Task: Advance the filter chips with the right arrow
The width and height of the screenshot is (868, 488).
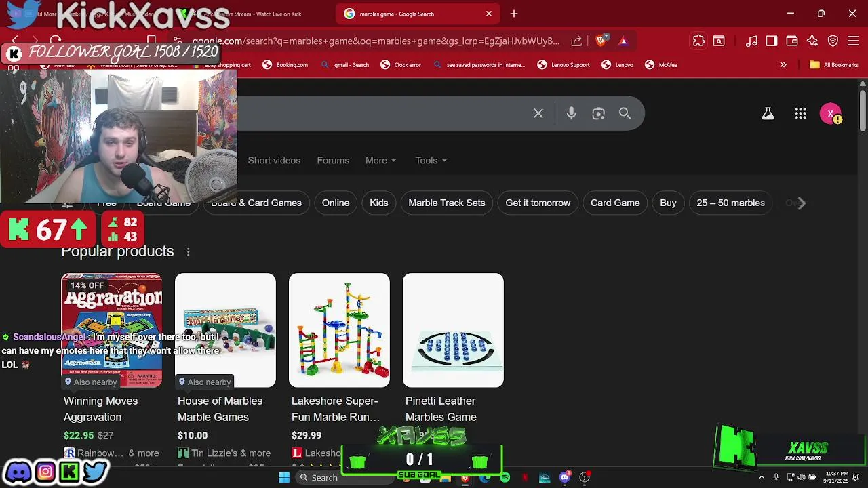Action: tap(802, 203)
